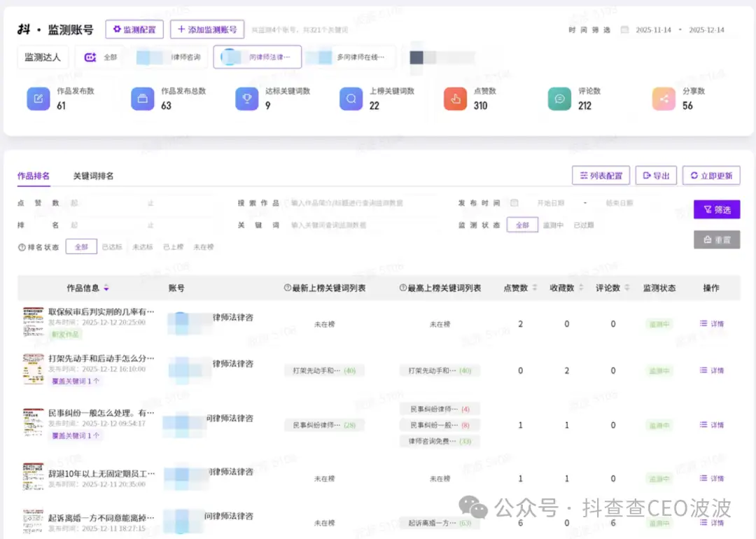Open 监测配置 monitoring settings
Screen dimensions: 756x539
[x=134, y=29]
